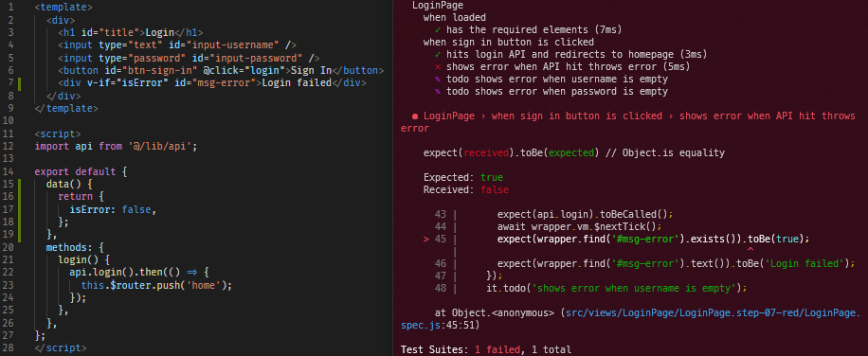Click the it.todo line 48 in terminal
868x356 pixels.
coord(617,288)
